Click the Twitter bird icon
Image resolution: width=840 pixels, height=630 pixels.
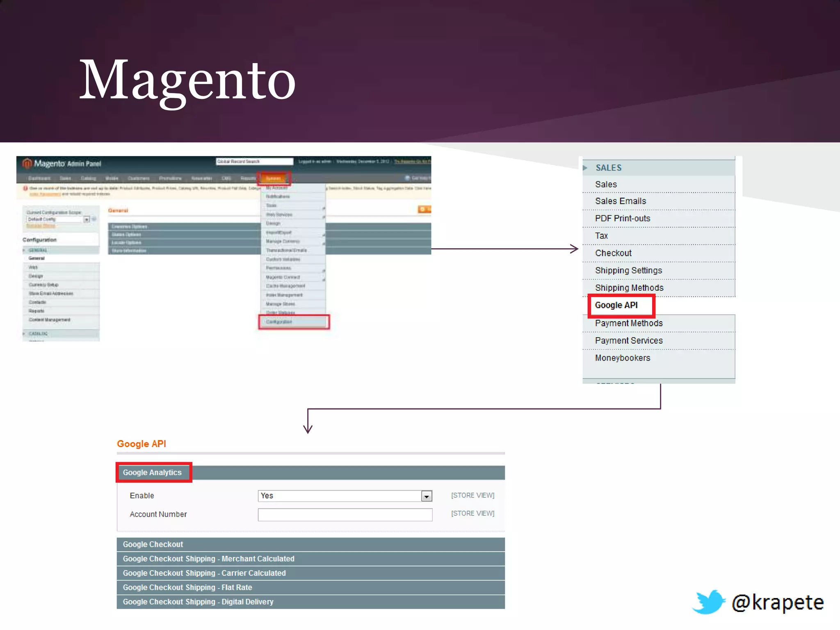tap(708, 602)
